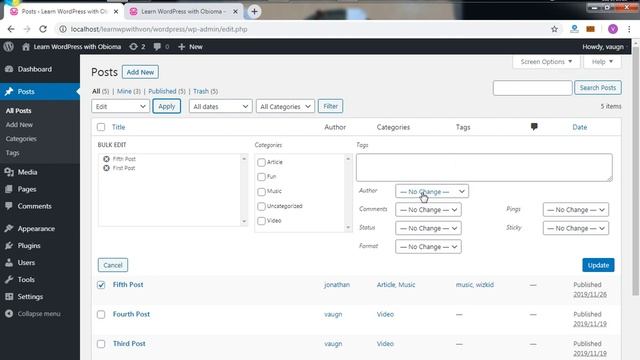The width and height of the screenshot is (640, 360).
Task: Click the Search Posts button
Action: coord(598,87)
